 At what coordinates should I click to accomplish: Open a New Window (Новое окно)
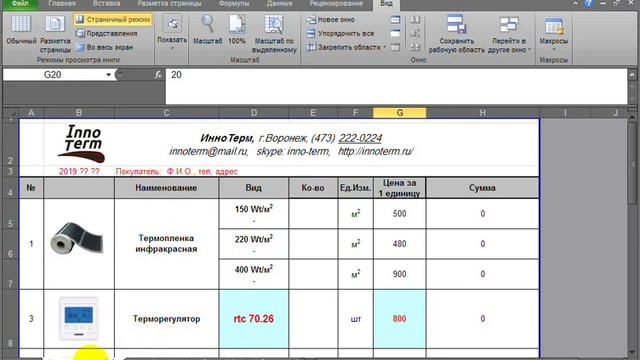pyautogui.click(x=331, y=20)
